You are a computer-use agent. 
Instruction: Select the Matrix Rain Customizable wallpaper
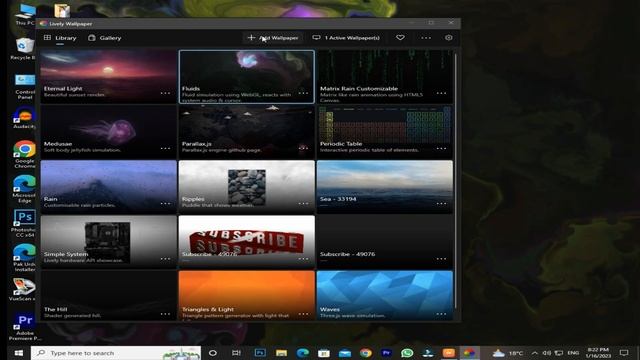click(384, 76)
